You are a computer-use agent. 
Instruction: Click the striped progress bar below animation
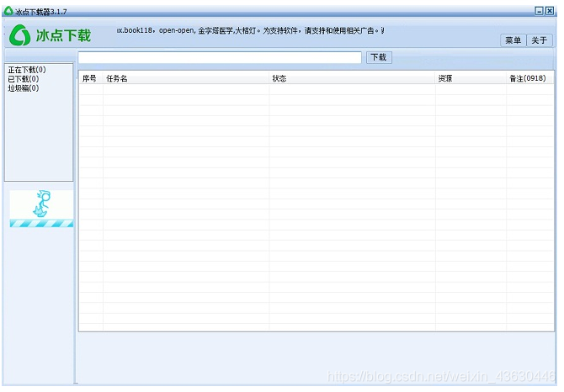(41, 224)
